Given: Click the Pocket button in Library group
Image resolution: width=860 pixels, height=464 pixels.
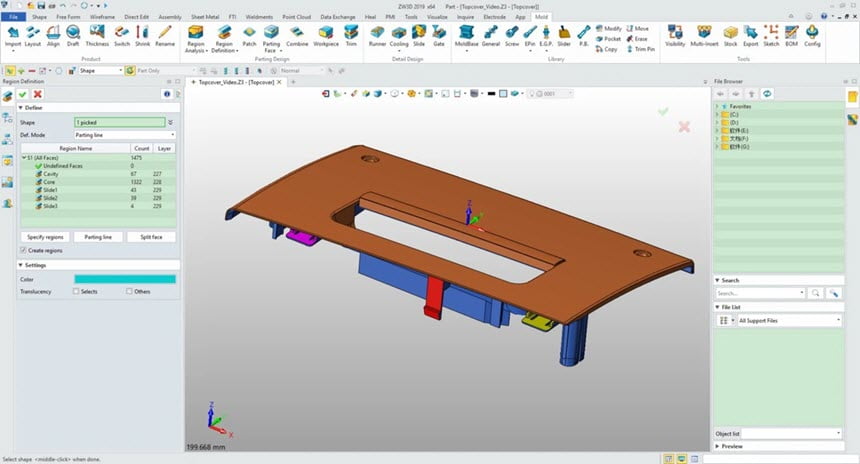Looking at the screenshot, I should [x=608, y=39].
